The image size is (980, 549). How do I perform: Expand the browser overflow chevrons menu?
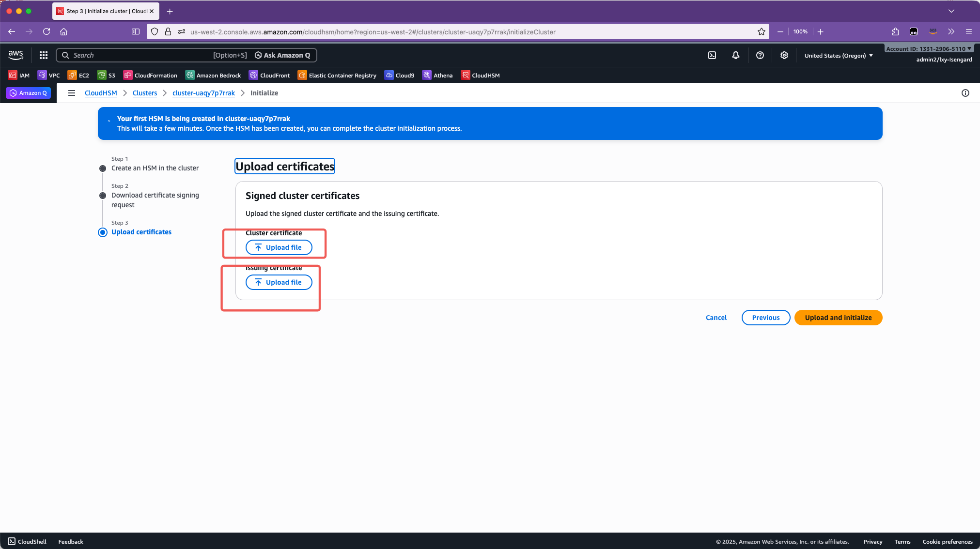[951, 31]
